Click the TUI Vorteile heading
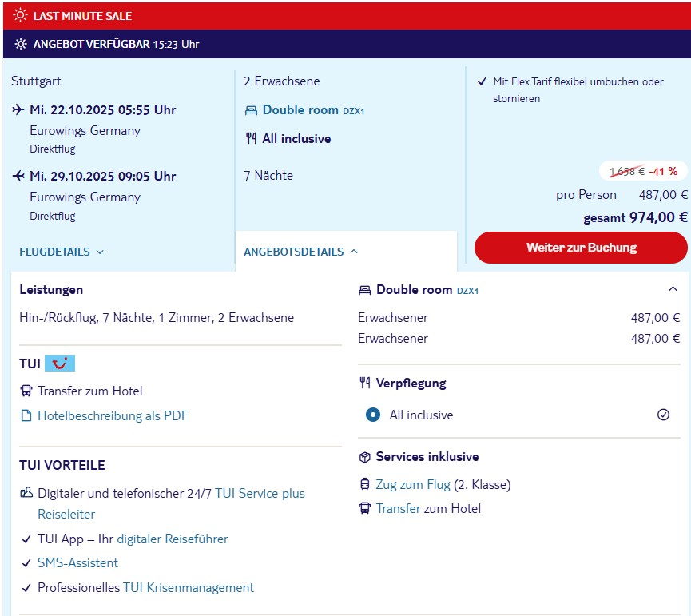Screen dimensions: 691x616 (x=62, y=465)
